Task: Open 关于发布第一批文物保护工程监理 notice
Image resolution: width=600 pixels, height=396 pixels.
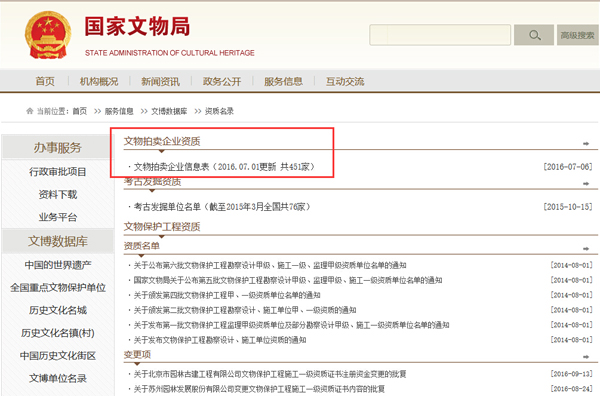Action: [291, 325]
